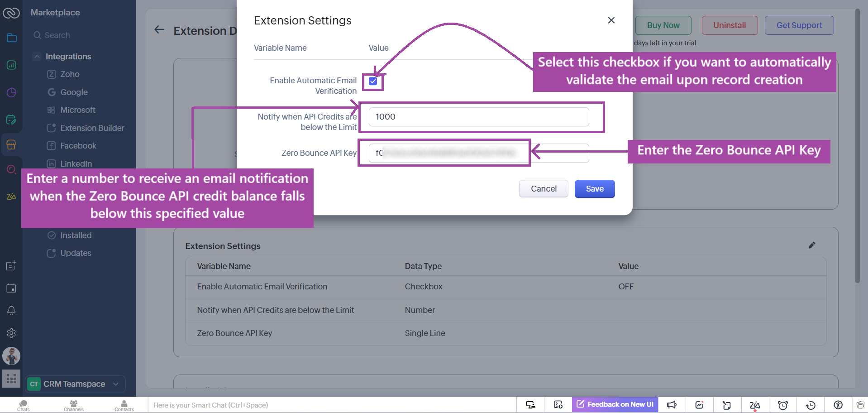Open the calendar icon in left sidebar
This screenshot has height=413, width=868.
(11, 288)
